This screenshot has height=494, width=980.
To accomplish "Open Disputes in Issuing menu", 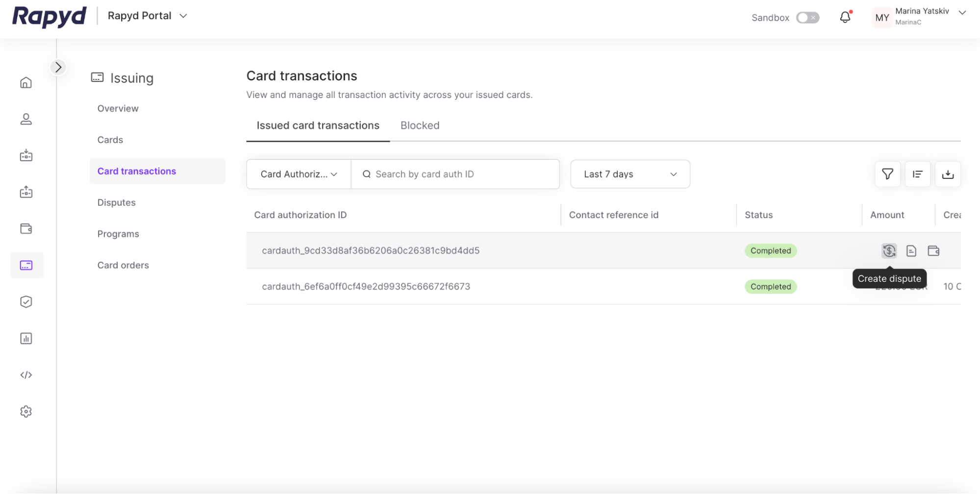I will pos(117,202).
